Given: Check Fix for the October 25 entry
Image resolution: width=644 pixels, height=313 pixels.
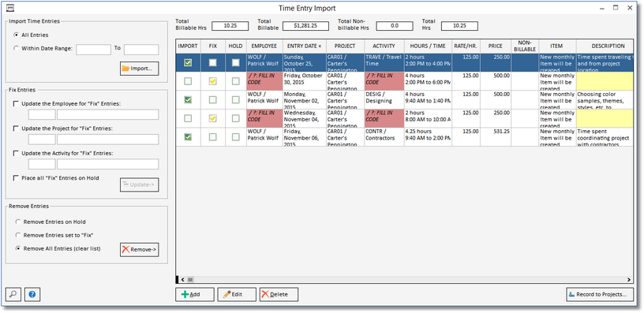Looking at the screenshot, I should pos(212,63).
